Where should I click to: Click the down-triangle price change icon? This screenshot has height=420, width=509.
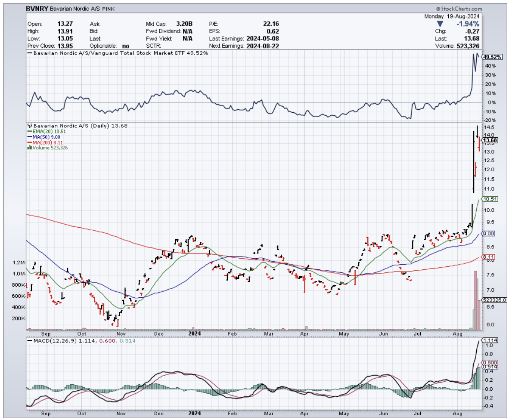click(x=439, y=24)
